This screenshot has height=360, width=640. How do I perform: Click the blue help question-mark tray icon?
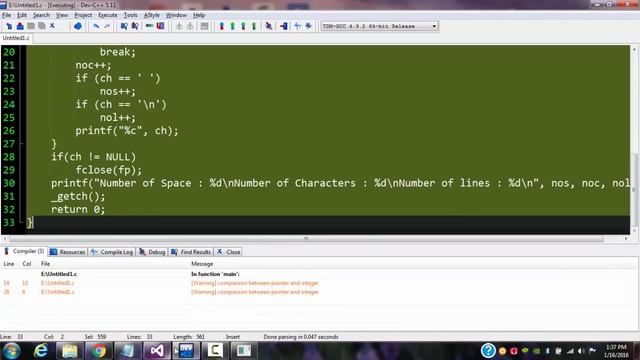(488, 351)
